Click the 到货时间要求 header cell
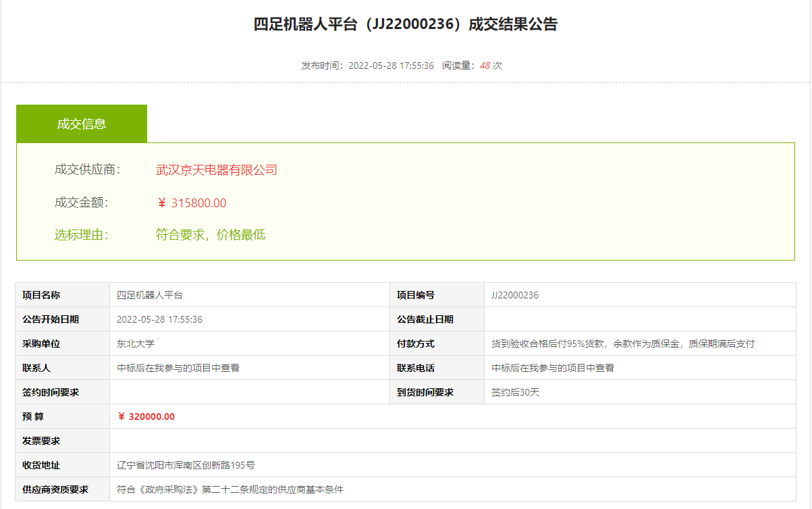The width and height of the screenshot is (812, 509). (437, 392)
